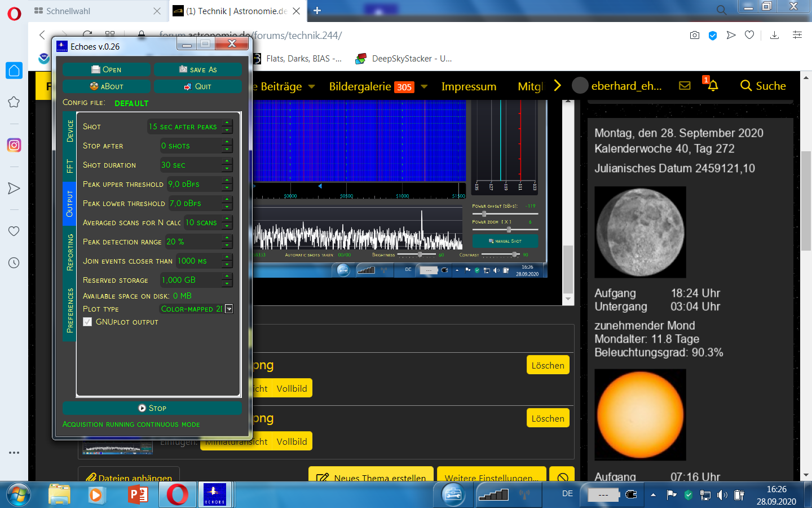This screenshot has width=812, height=508.
Task: Click the second Löschen button
Action: (x=548, y=418)
